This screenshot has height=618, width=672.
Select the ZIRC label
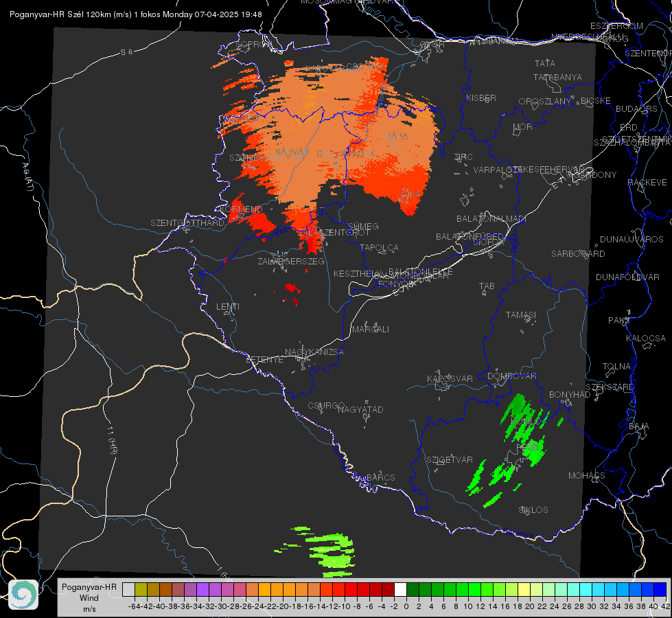point(463,157)
